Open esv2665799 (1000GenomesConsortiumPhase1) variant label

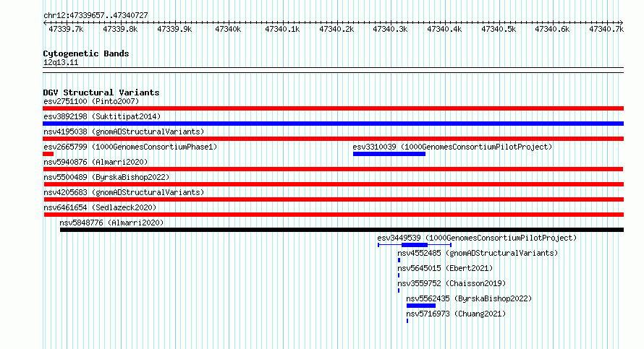click(130, 147)
